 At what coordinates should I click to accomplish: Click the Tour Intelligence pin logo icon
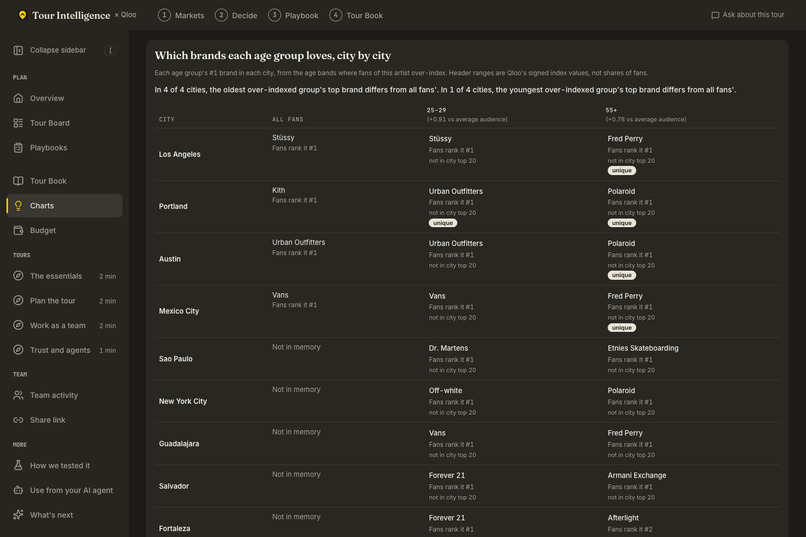[22, 15]
